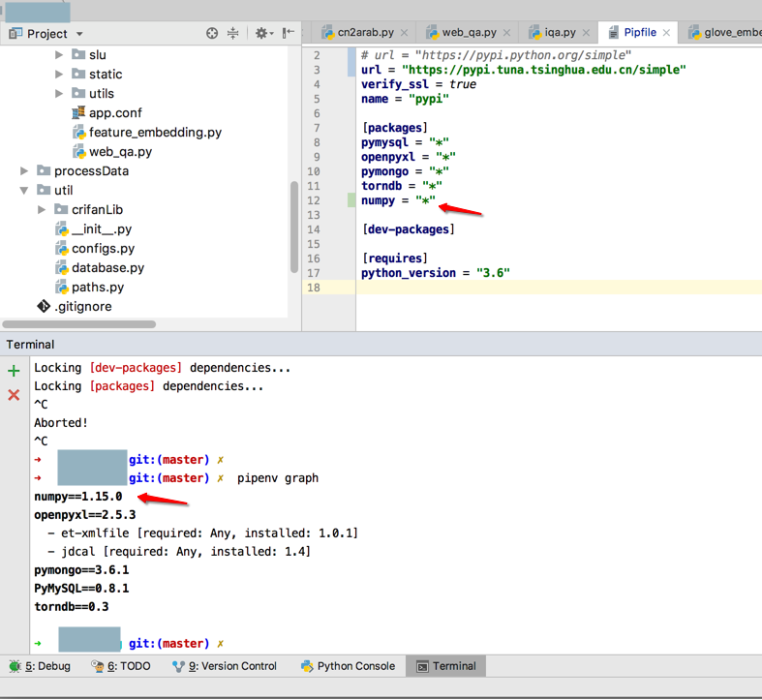Expand the processData folder
Image resolution: width=762 pixels, height=700 pixels.
[x=25, y=171]
